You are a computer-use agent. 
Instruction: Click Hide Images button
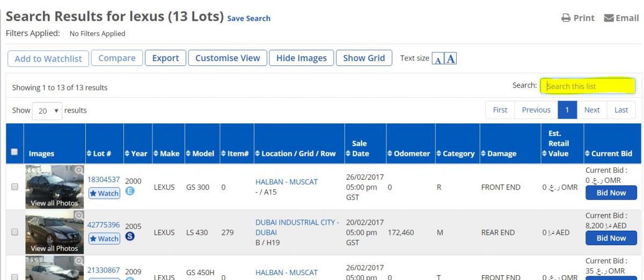click(302, 58)
